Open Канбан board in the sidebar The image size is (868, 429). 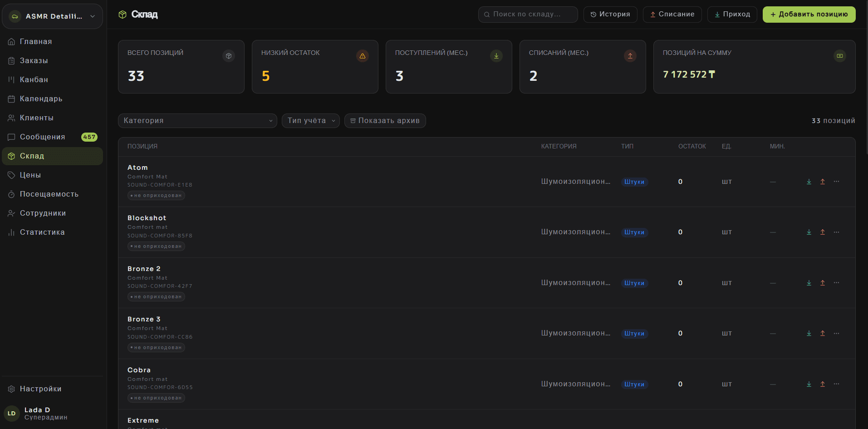click(53, 80)
